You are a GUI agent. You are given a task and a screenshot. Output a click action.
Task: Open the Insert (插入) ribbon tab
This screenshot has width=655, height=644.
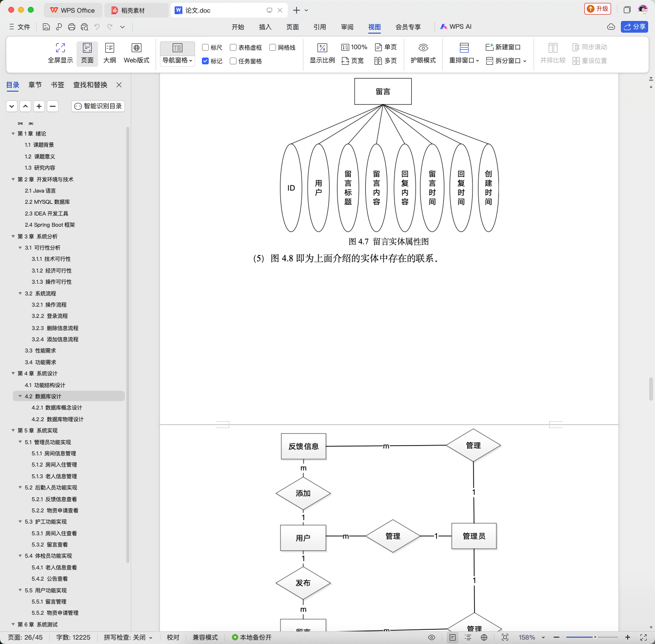(x=265, y=27)
